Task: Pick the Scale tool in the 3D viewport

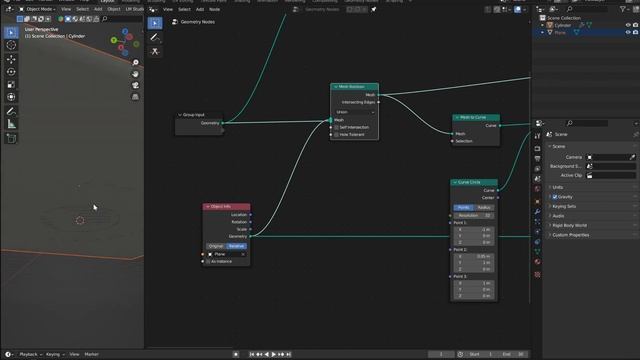Action: coord(11,84)
